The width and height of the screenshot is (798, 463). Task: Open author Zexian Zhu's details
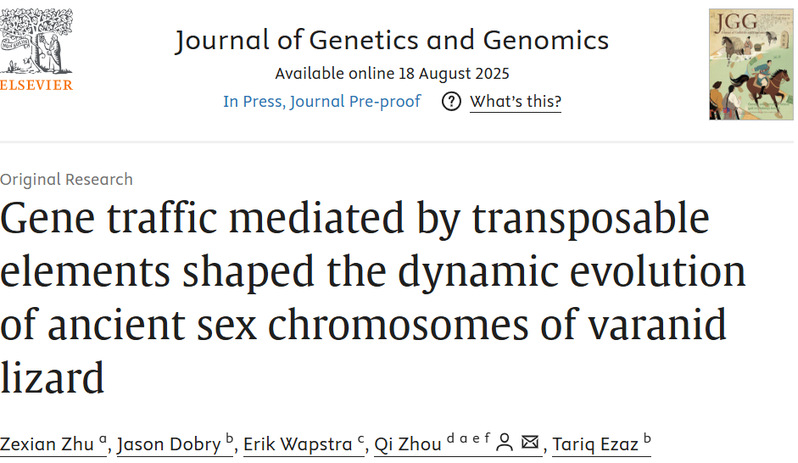coord(45,443)
